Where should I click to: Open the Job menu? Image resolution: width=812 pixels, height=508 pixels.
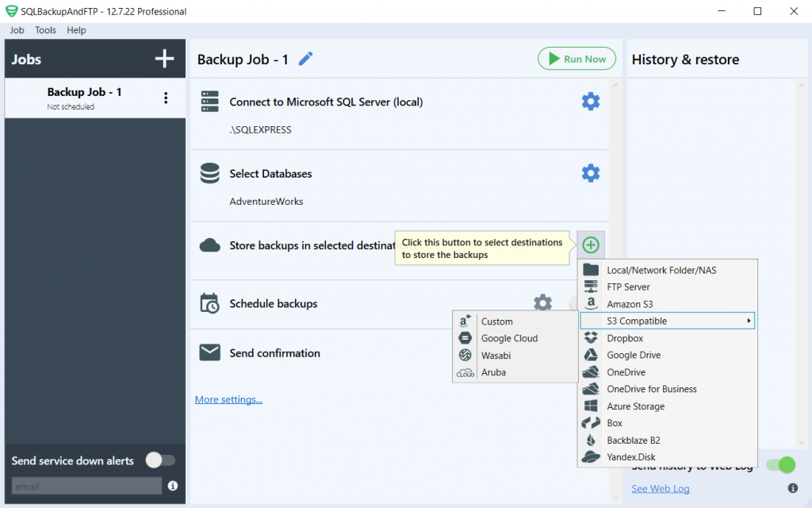click(17, 30)
